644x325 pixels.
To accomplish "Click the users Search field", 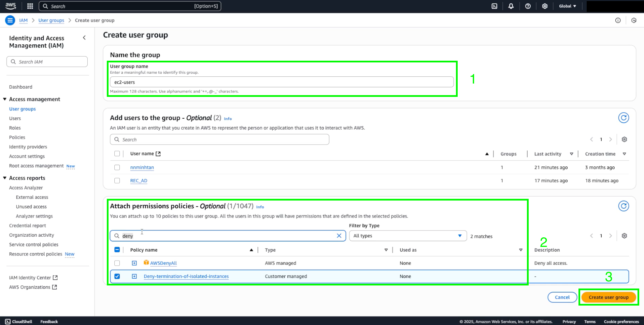I will point(219,139).
